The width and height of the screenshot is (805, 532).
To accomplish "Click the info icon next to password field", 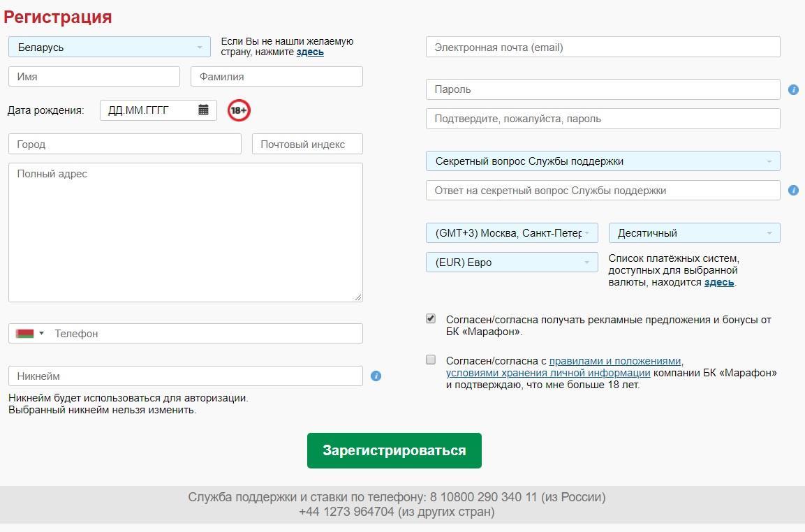I will (x=793, y=89).
